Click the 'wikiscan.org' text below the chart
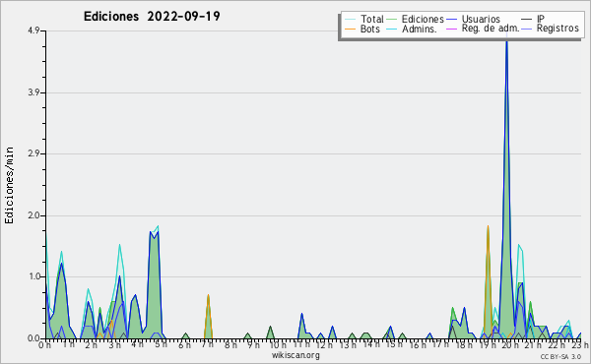591x364 pixels. pyautogui.click(x=295, y=355)
